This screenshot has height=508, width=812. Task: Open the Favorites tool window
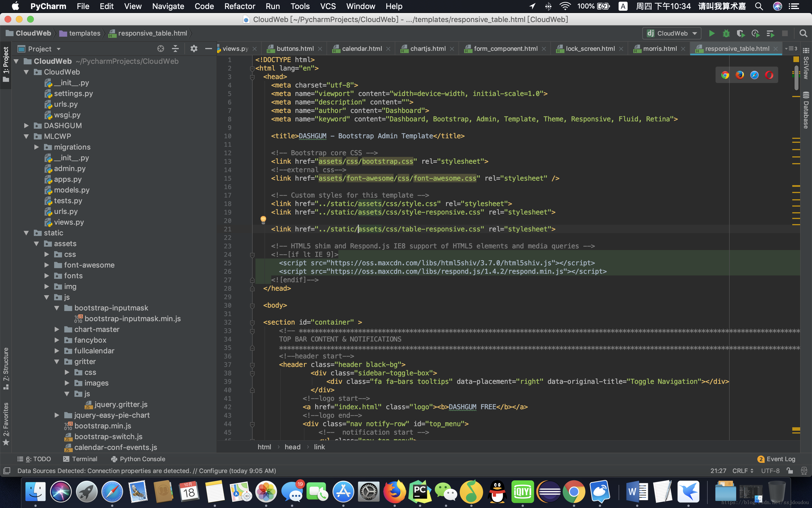(6, 424)
